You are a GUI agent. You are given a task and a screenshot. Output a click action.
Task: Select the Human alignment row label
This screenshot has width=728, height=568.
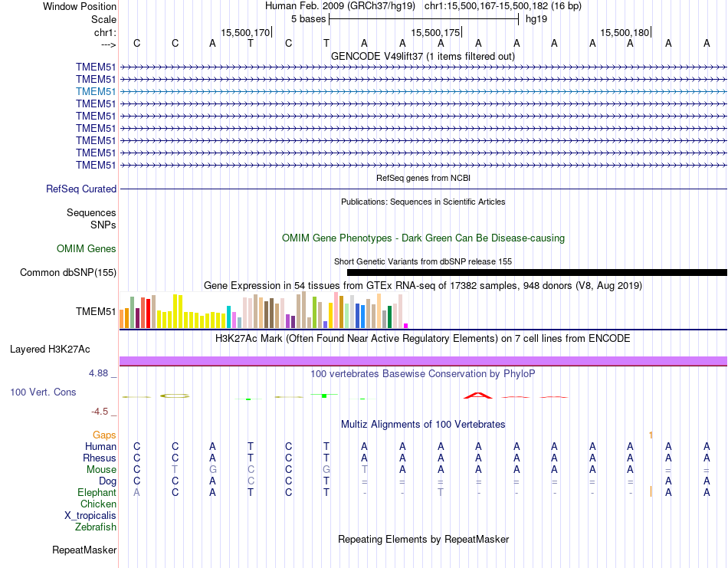click(x=100, y=447)
